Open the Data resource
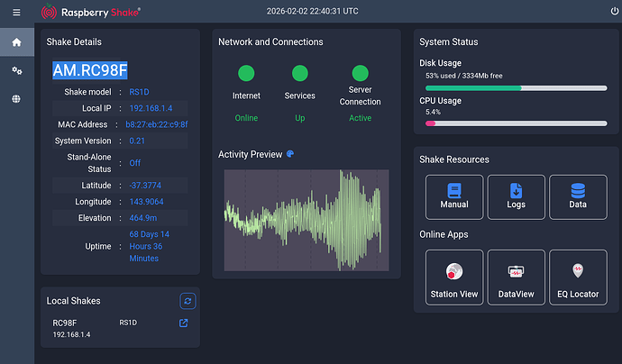 (x=578, y=196)
